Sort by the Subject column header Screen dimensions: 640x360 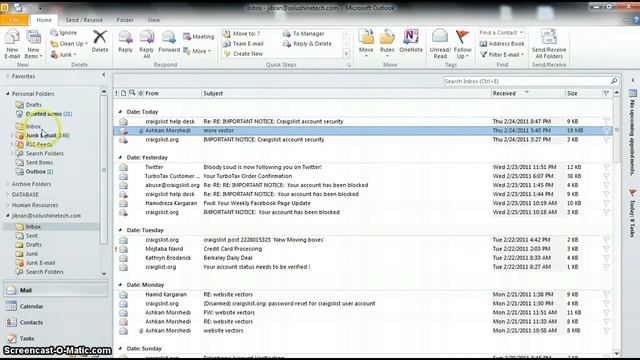pyautogui.click(x=346, y=93)
